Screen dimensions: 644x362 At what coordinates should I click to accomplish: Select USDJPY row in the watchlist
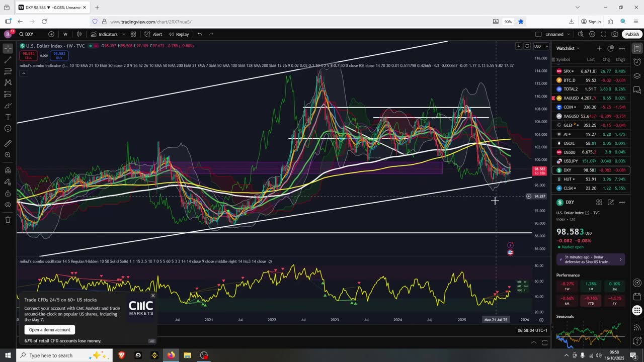(x=591, y=161)
